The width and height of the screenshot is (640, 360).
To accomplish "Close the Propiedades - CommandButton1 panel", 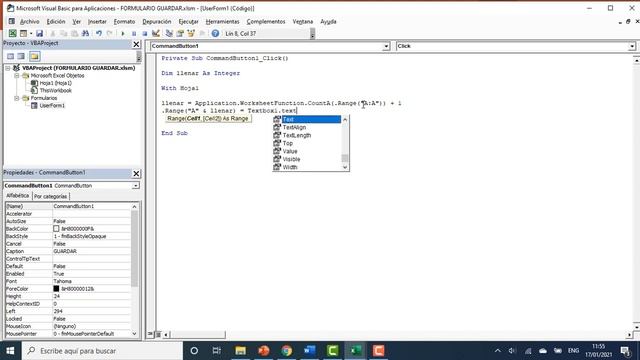I will click(136, 173).
